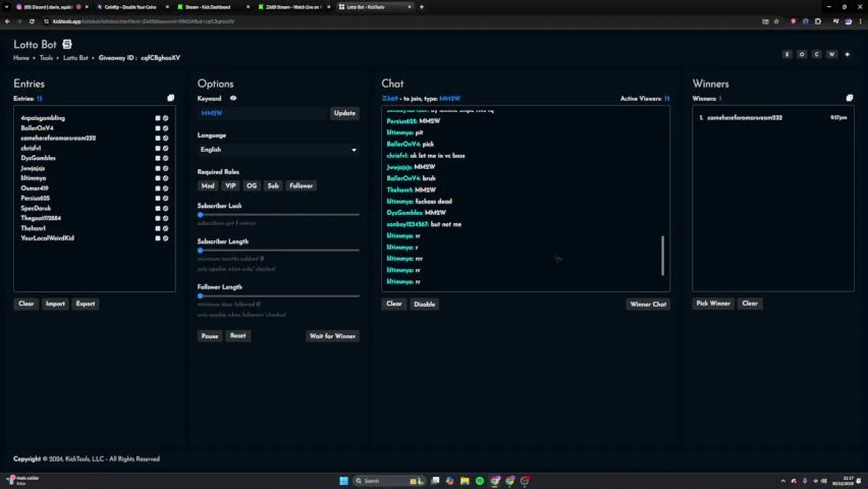Reload the page
The image size is (868, 489).
coord(31,21)
